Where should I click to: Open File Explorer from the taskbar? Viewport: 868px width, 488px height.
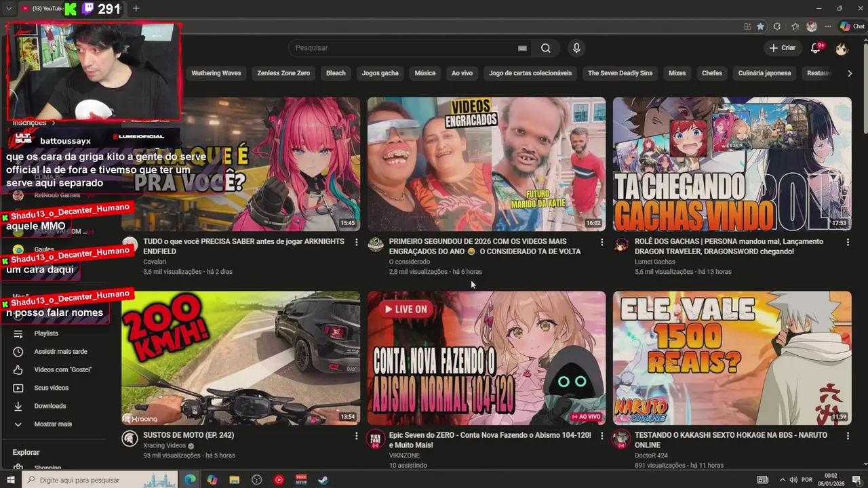click(x=235, y=480)
